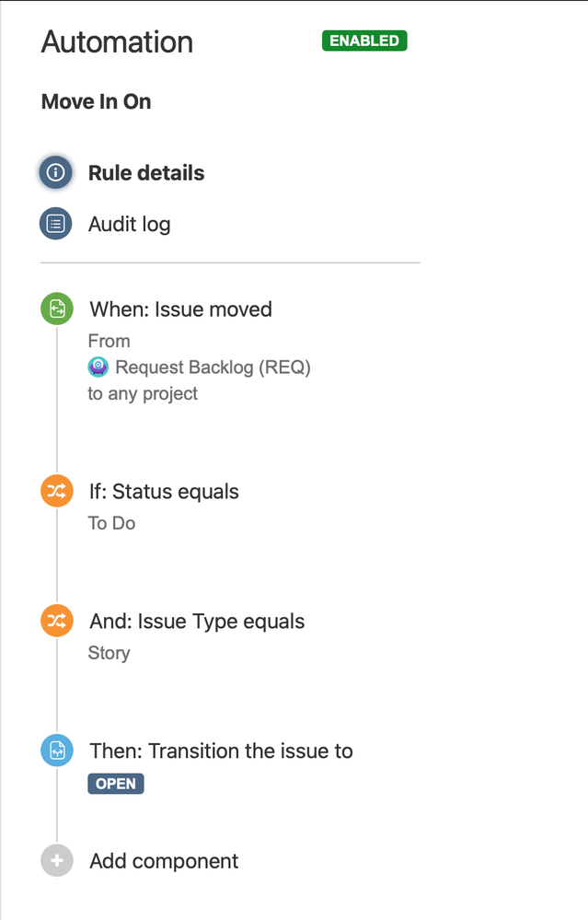Click the Add component label
The width and height of the screenshot is (588, 920).
point(164,861)
